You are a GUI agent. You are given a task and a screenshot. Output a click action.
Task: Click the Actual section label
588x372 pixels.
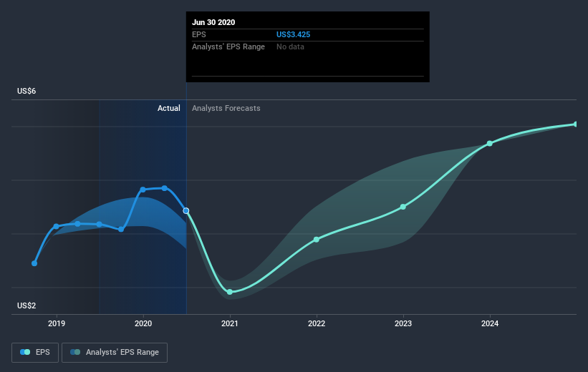coord(169,108)
